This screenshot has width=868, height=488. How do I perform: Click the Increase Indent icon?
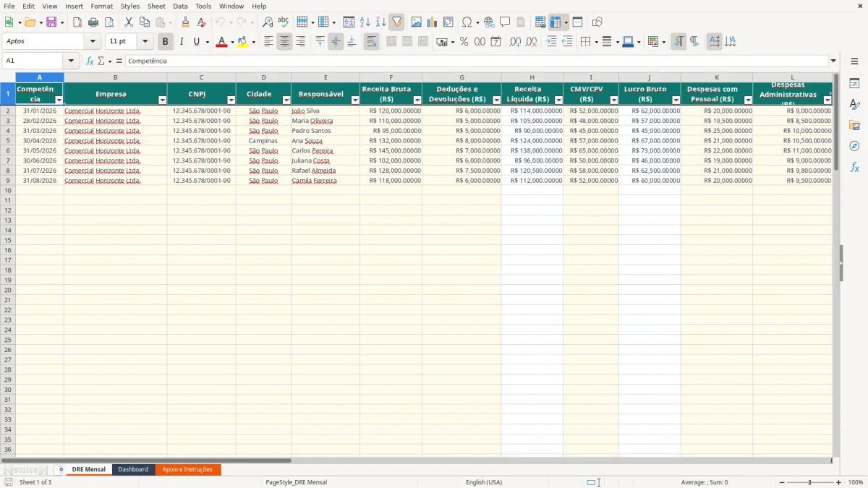[551, 42]
